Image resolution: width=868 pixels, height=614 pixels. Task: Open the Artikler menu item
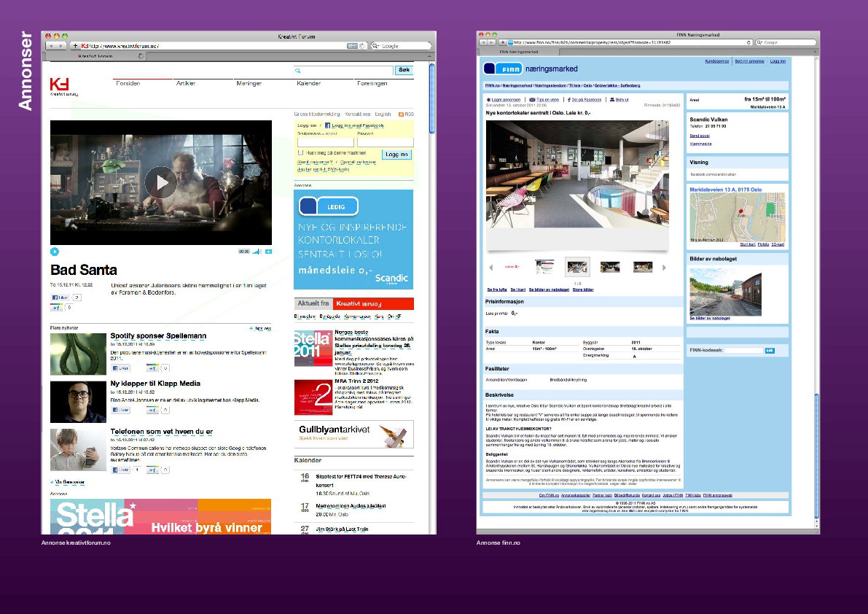[186, 83]
